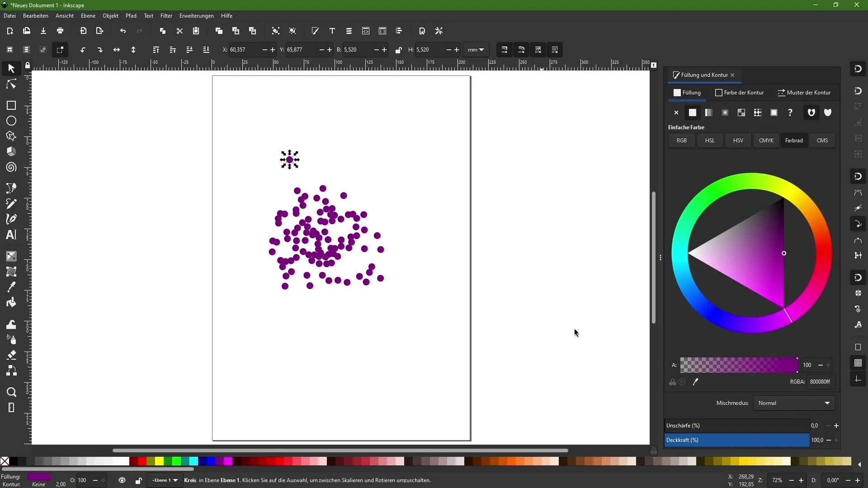Click the X position input field

(245, 50)
